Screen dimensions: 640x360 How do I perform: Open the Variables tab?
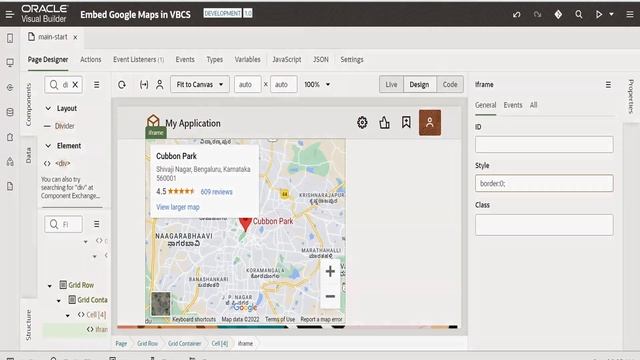pos(247,60)
